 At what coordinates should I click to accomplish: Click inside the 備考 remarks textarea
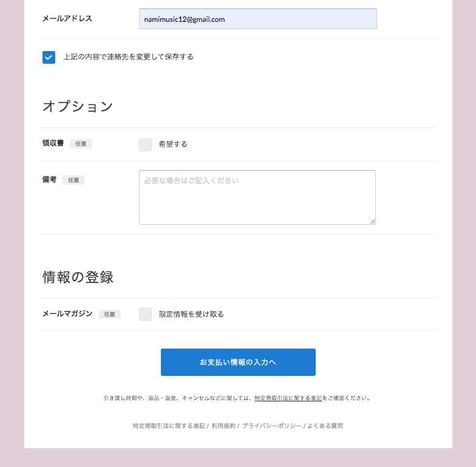[257, 197]
